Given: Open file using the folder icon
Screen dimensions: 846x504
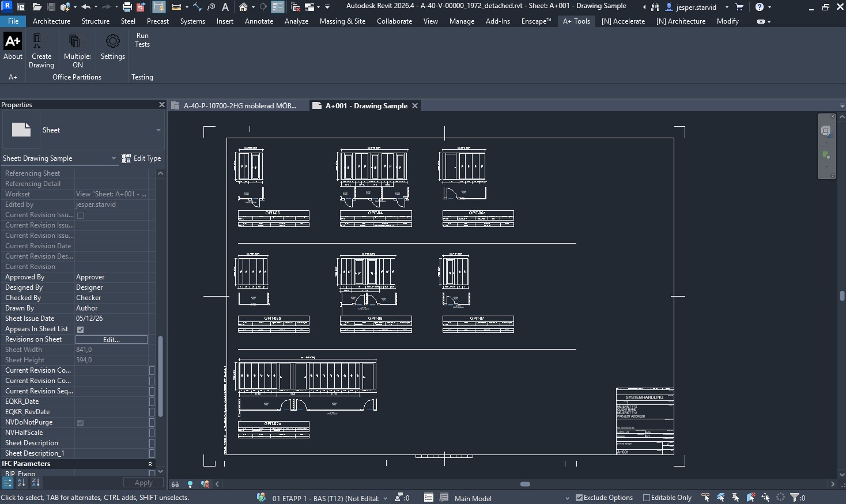Looking at the screenshot, I should (36, 7).
